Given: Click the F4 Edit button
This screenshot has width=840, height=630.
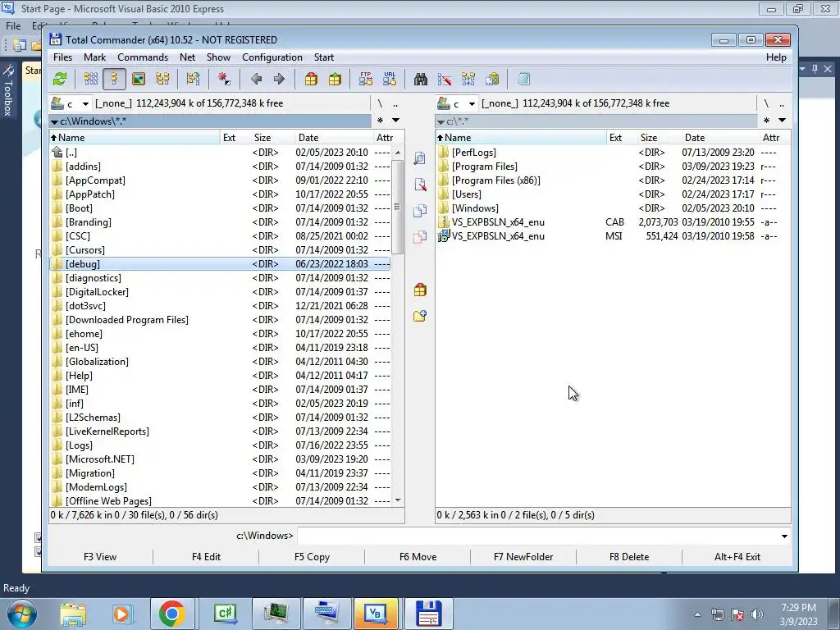Looking at the screenshot, I should tap(206, 557).
